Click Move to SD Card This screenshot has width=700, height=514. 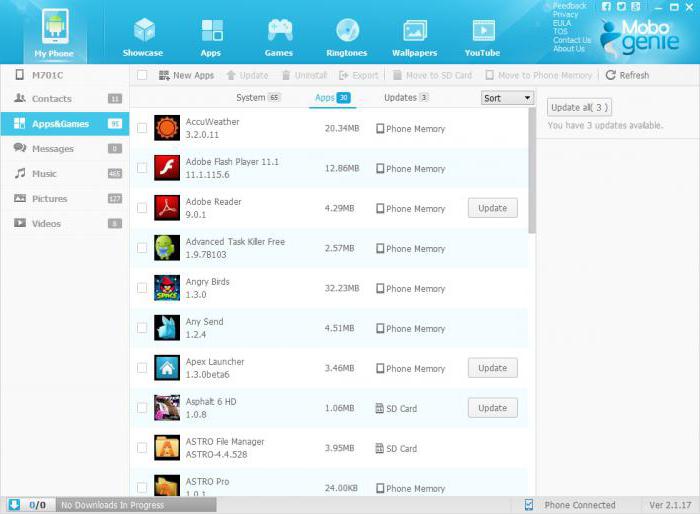click(x=432, y=75)
